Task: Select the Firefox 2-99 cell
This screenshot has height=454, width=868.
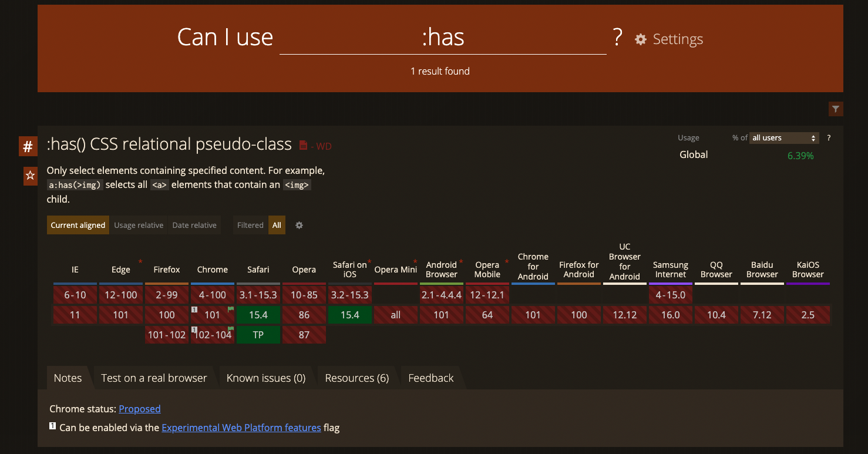Action: 167,295
